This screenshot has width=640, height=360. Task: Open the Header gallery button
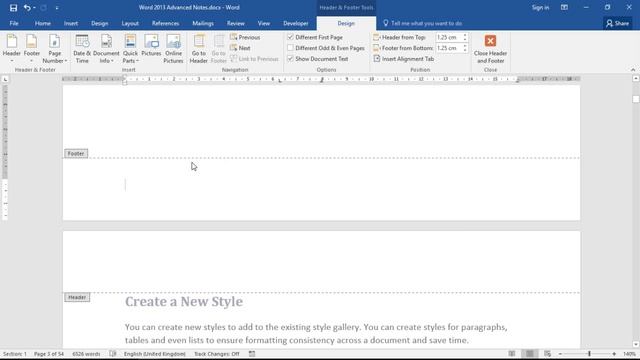point(11,49)
